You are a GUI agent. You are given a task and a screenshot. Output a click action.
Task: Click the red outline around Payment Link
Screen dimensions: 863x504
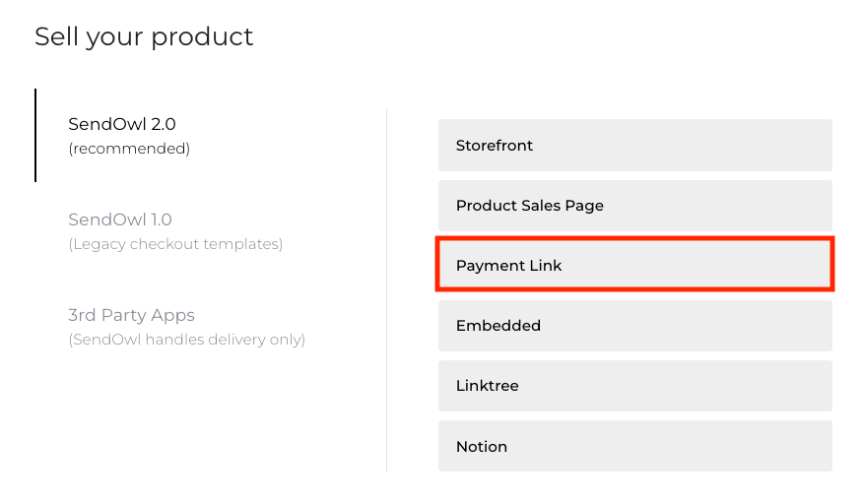click(x=634, y=239)
